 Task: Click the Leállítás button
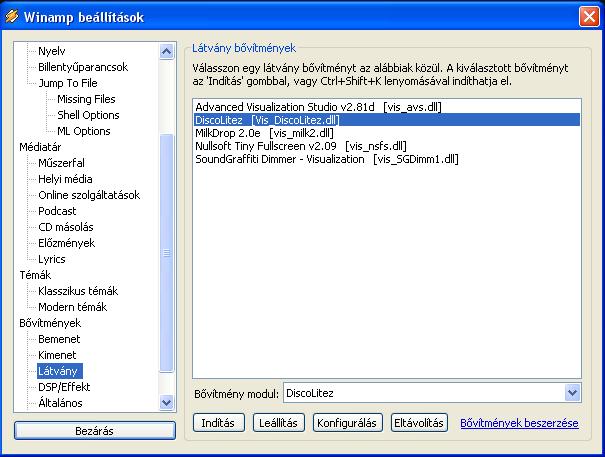click(279, 423)
